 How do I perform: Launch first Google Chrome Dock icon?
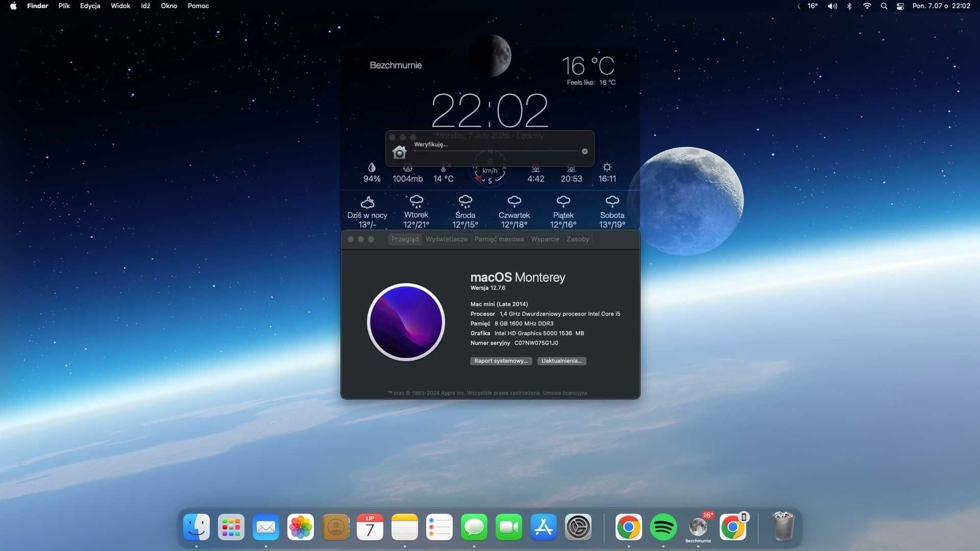tap(629, 527)
